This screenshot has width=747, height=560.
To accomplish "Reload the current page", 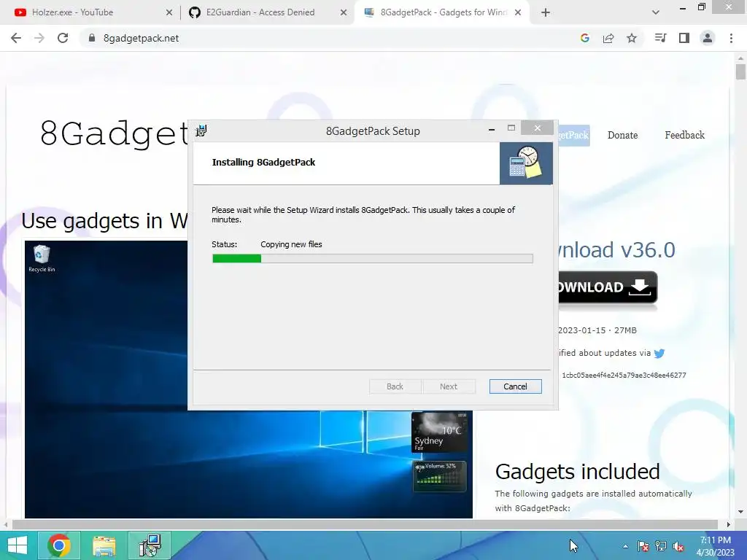I will pos(63,38).
